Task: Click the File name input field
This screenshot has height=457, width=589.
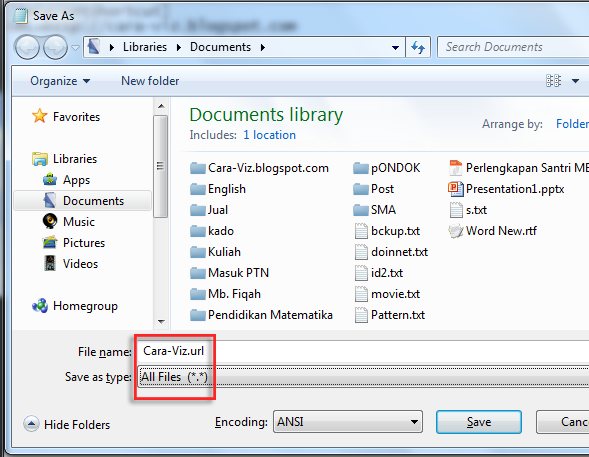Action: (x=363, y=351)
